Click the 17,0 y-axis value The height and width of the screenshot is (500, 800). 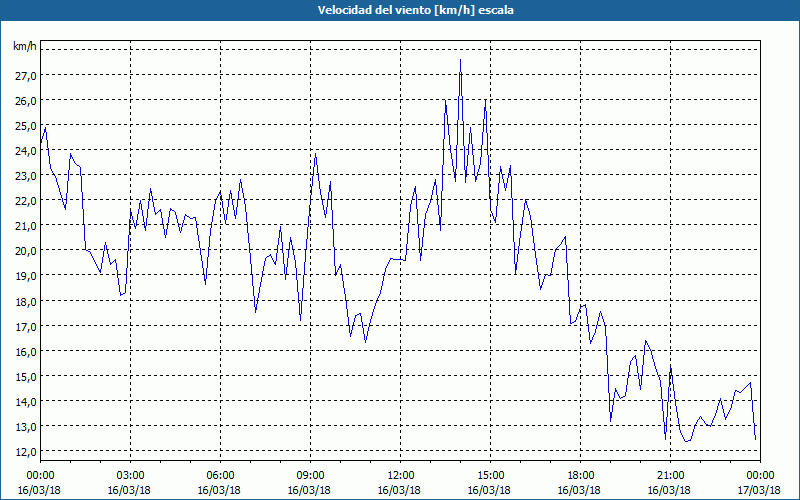click(26, 326)
